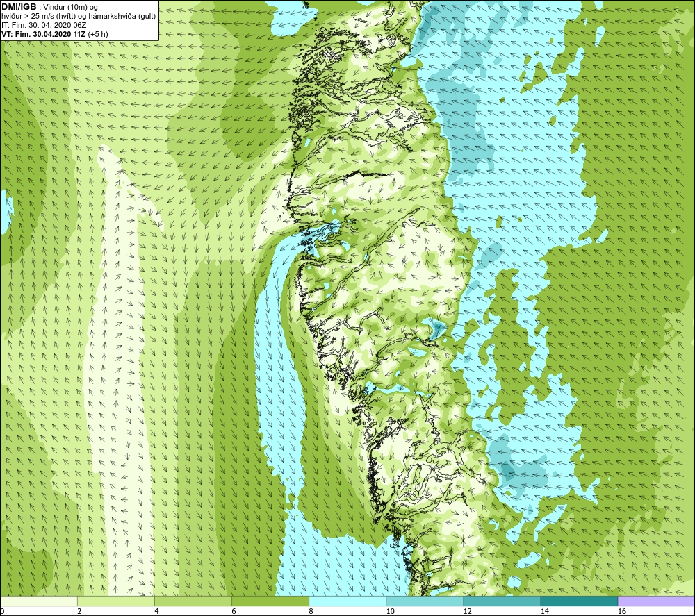Image resolution: width=695 pixels, height=616 pixels.
Task: Click the legend label '10'
Action: [x=390, y=612]
